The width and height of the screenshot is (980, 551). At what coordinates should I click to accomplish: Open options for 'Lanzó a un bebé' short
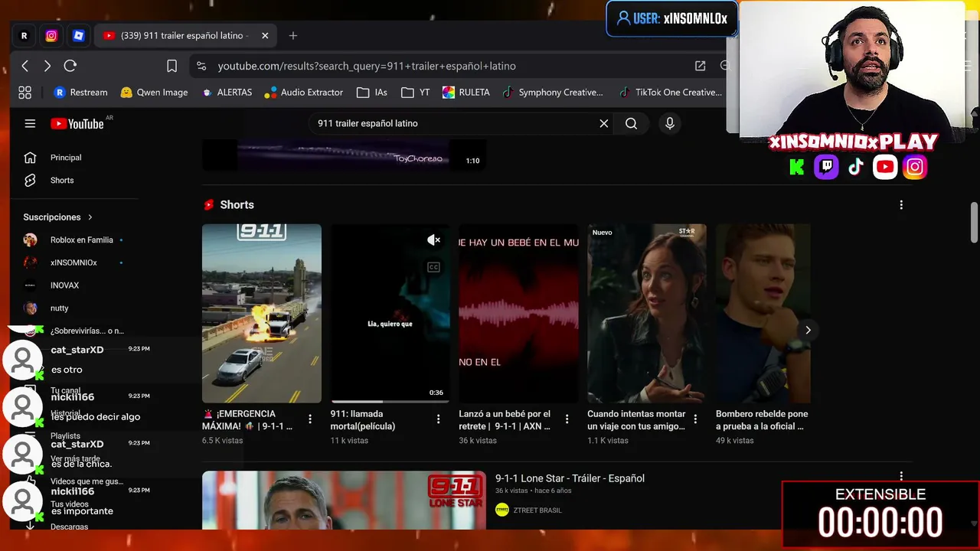coord(567,419)
